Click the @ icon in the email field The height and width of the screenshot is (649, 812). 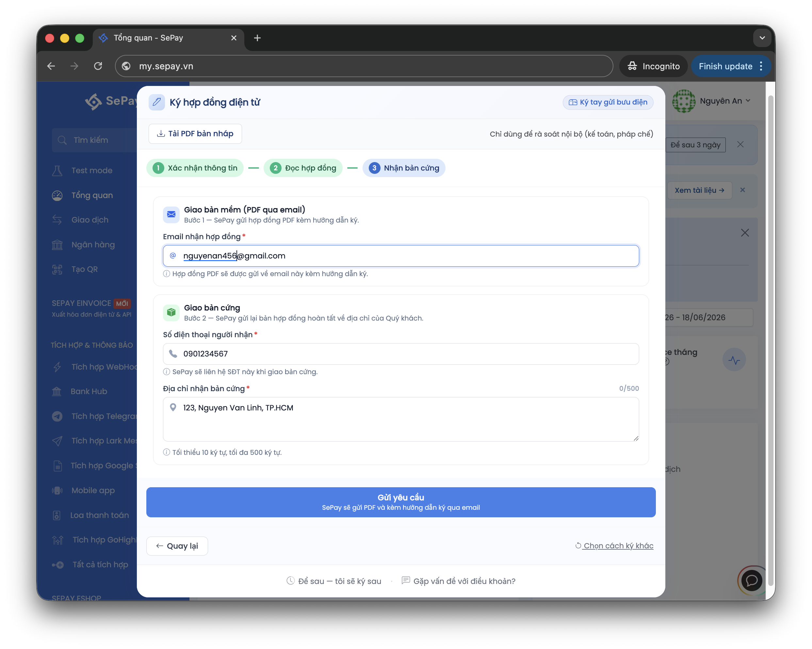pyautogui.click(x=173, y=256)
